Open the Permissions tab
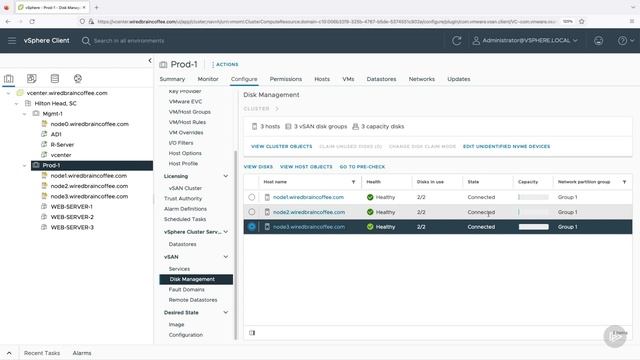The height and width of the screenshot is (360, 640). pyautogui.click(x=286, y=79)
